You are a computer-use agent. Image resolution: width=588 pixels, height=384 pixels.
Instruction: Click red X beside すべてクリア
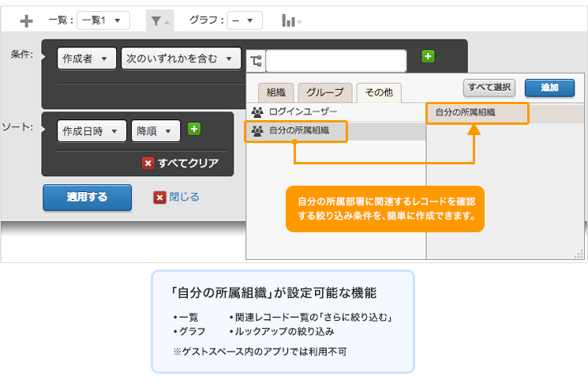point(148,164)
